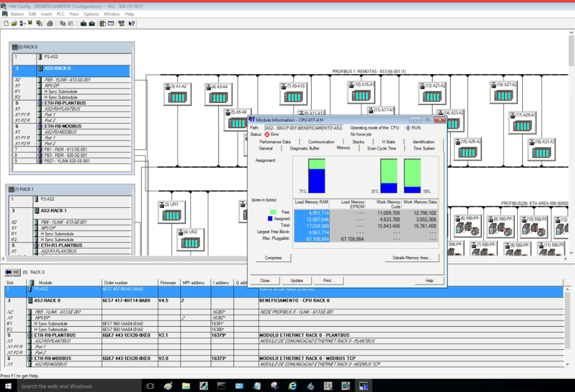The height and width of the screenshot is (392, 575).
Task: Open the PLC menu
Action: tap(61, 14)
